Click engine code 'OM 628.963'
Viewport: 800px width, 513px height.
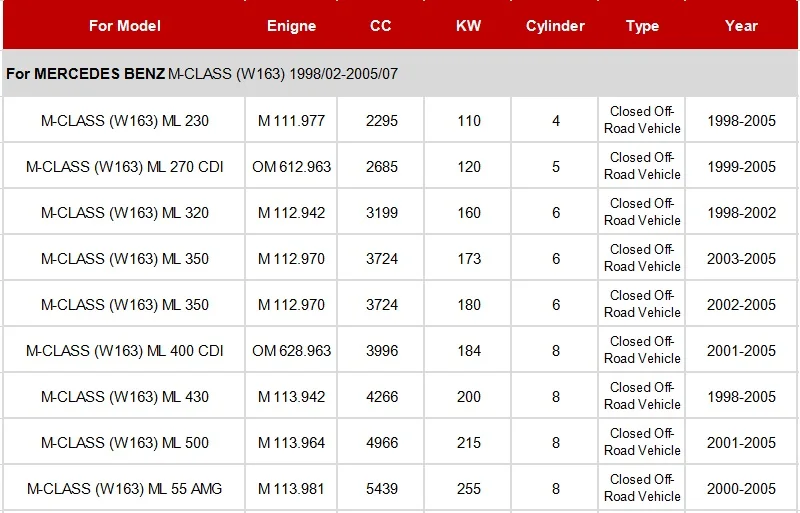[x=291, y=351]
